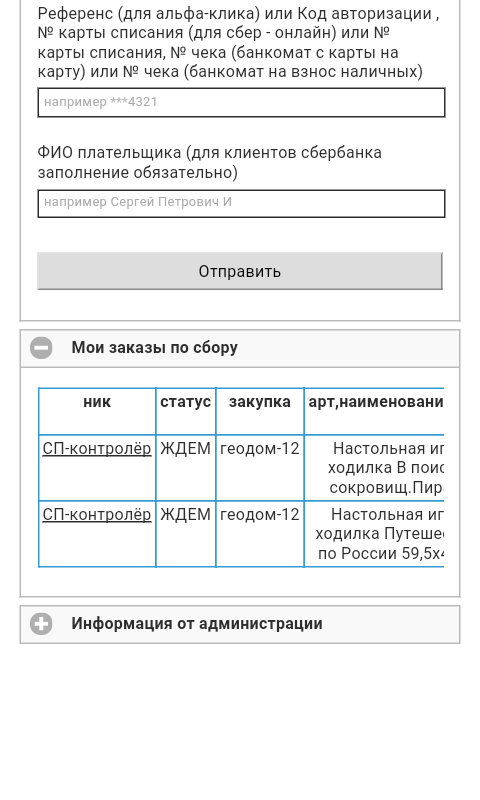Select the «Путешествие по России» game item cell
This screenshot has height=800, width=480.
click(374, 534)
